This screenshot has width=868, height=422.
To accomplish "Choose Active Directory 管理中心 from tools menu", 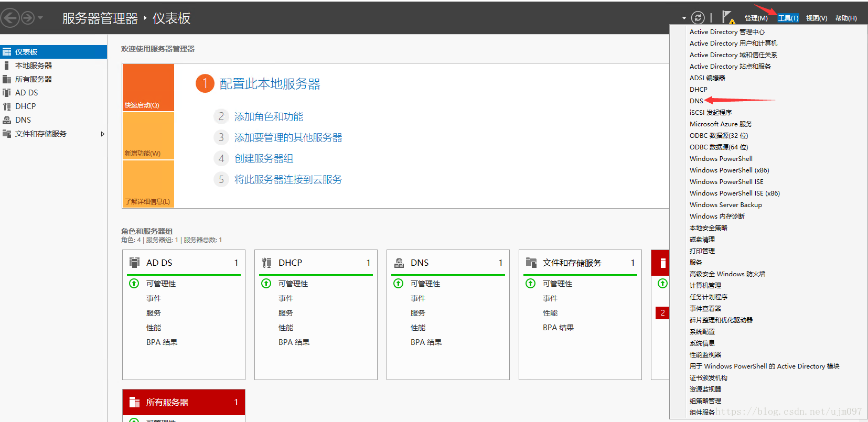I will [x=727, y=32].
